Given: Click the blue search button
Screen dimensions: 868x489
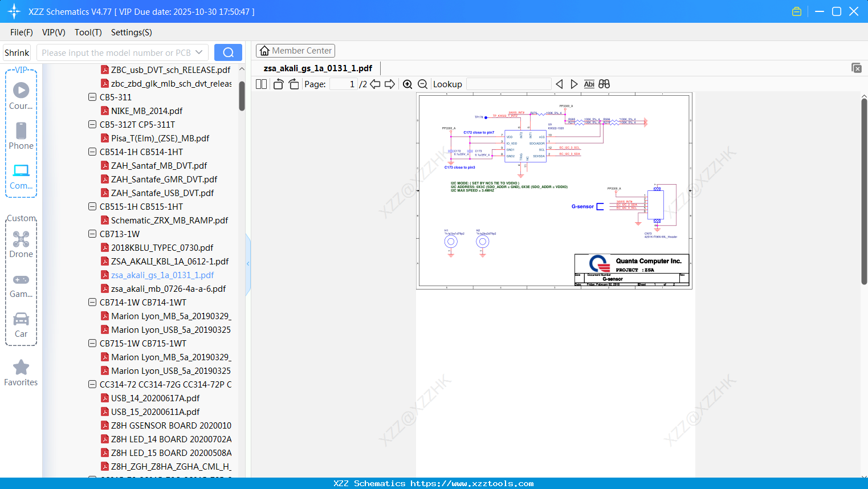Looking at the screenshot, I should [x=228, y=52].
